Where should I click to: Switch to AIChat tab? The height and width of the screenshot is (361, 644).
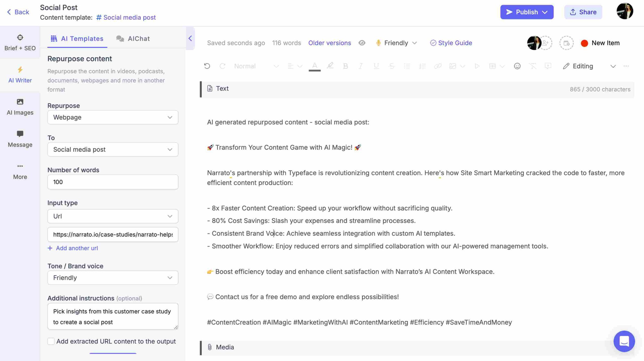(133, 38)
